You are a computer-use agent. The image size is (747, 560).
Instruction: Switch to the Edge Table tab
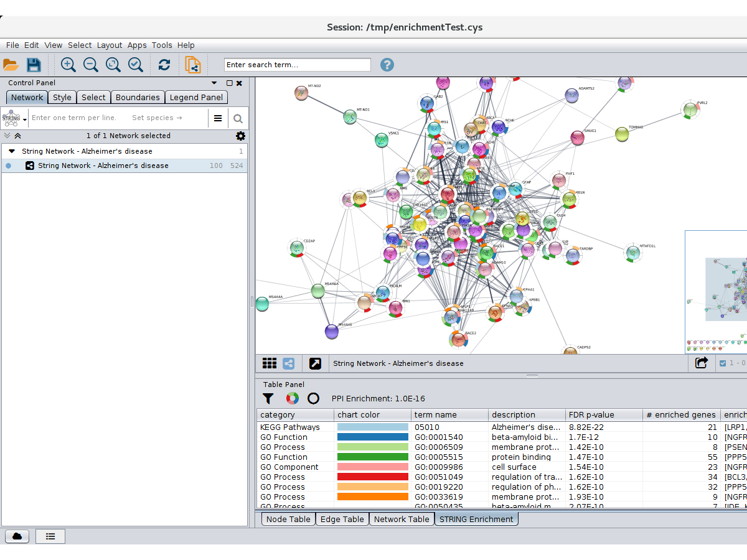pos(342,519)
